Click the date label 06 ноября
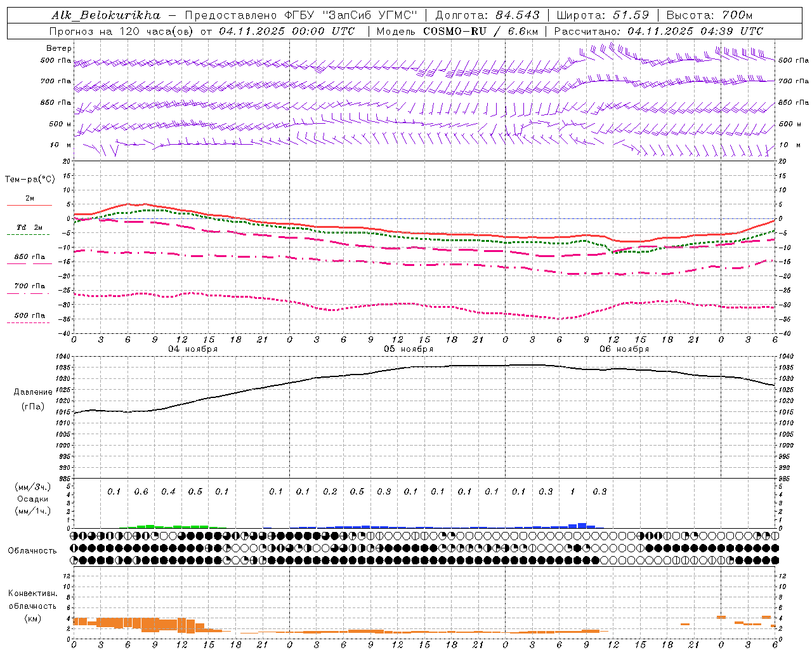 click(x=624, y=349)
